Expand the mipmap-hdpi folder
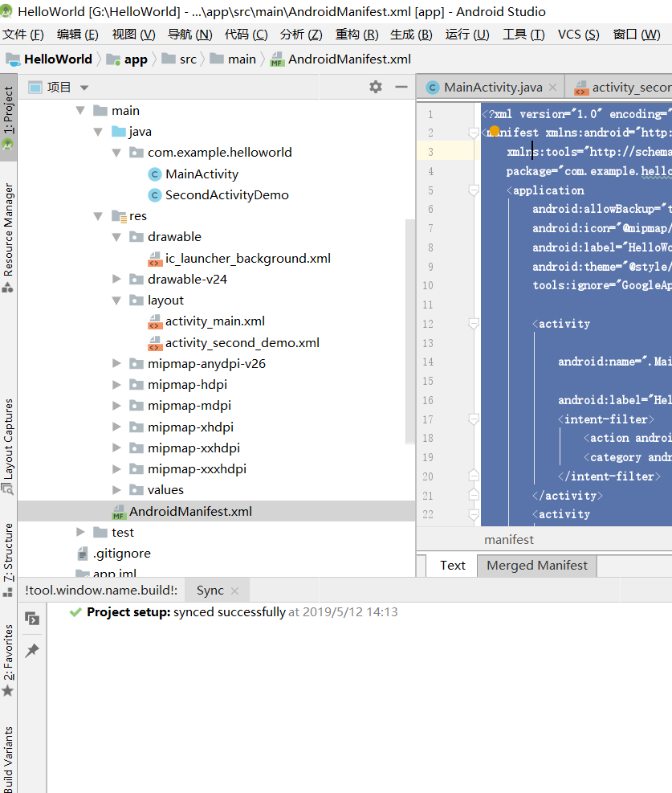Image resolution: width=672 pixels, height=793 pixels. tap(116, 385)
